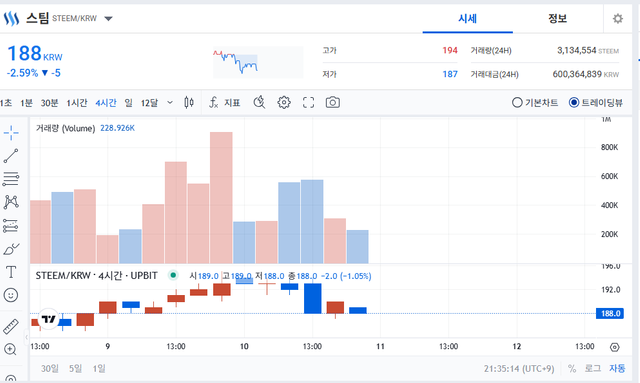This screenshot has width=640, height=383.
Task: Open the emoji icons tool
Action: pos(11,295)
